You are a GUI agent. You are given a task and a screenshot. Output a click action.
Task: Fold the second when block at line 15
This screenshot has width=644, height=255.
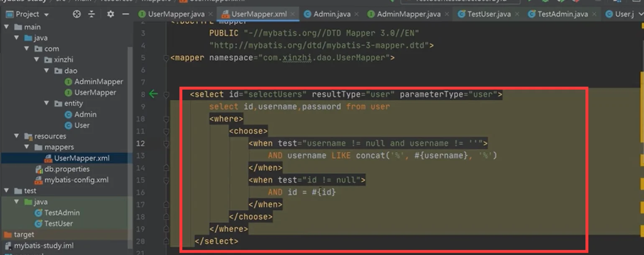coord(166,180)
